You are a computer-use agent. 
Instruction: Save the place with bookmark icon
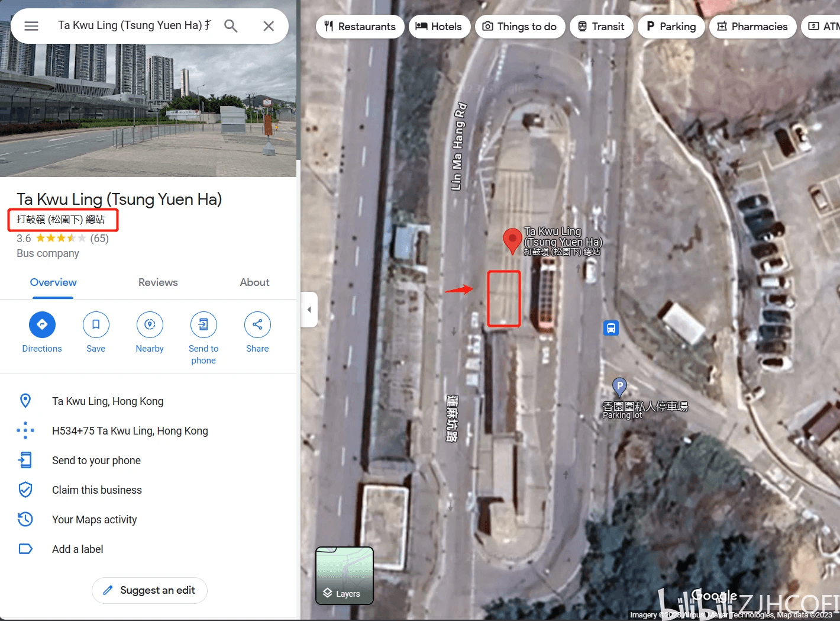96,324
